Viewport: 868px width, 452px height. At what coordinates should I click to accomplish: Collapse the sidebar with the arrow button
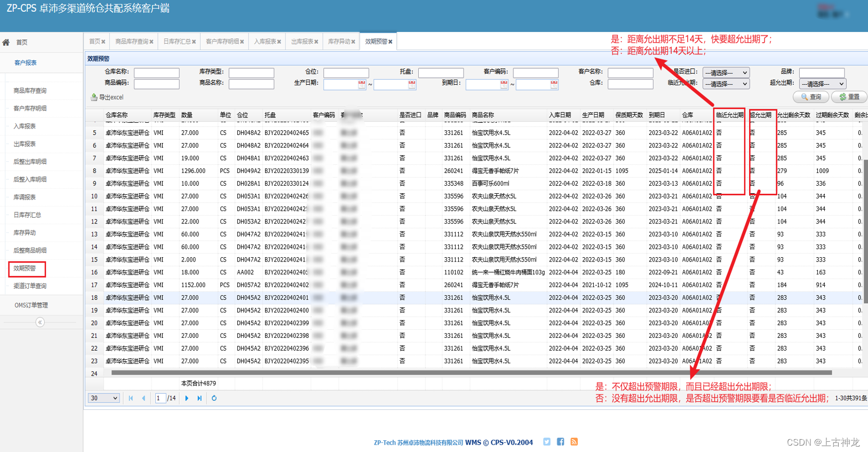[x=40, y=322]
